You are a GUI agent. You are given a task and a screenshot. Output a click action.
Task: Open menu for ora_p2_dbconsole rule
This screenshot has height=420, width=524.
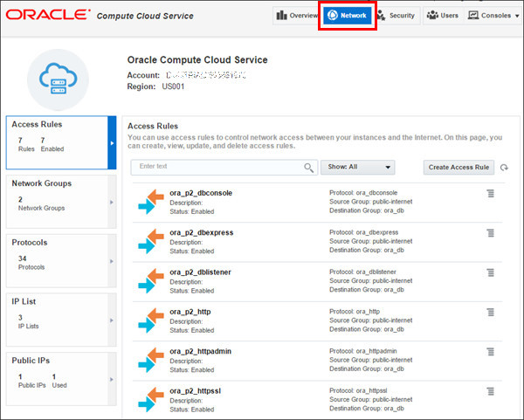click(490, 193)
